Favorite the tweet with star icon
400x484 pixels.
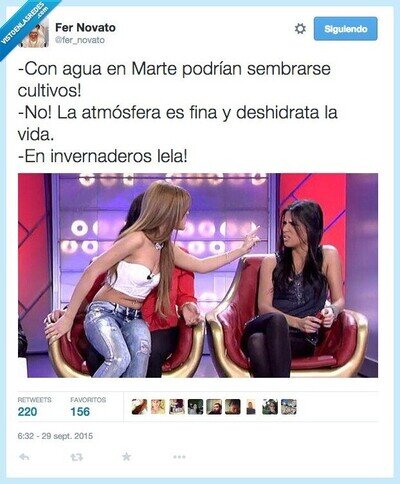point(126,456)
